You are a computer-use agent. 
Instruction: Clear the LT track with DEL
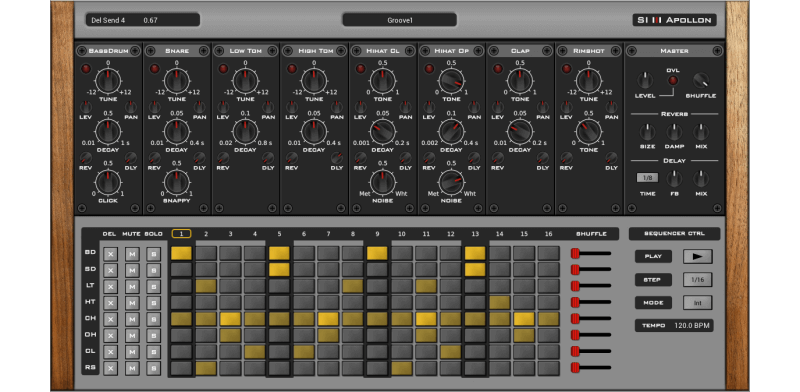pyautogui.click(x=110, y=286)
